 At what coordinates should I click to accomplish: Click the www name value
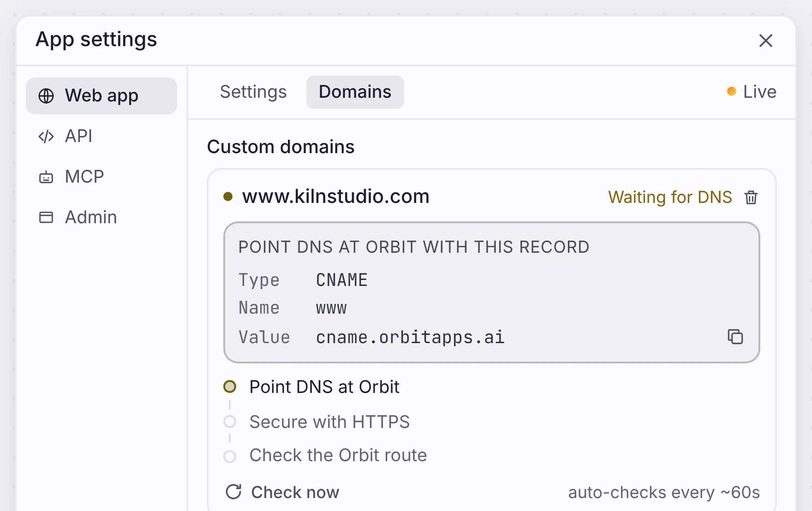pos(331,308)
